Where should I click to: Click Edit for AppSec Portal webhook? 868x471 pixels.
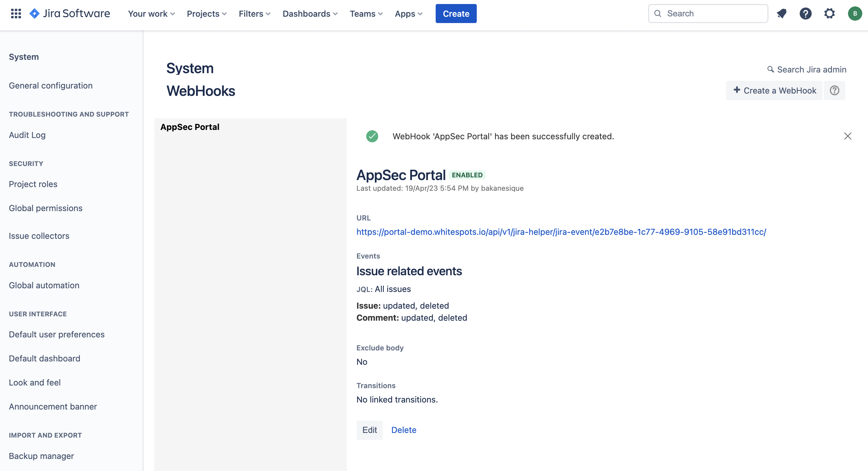click(369, 430)
